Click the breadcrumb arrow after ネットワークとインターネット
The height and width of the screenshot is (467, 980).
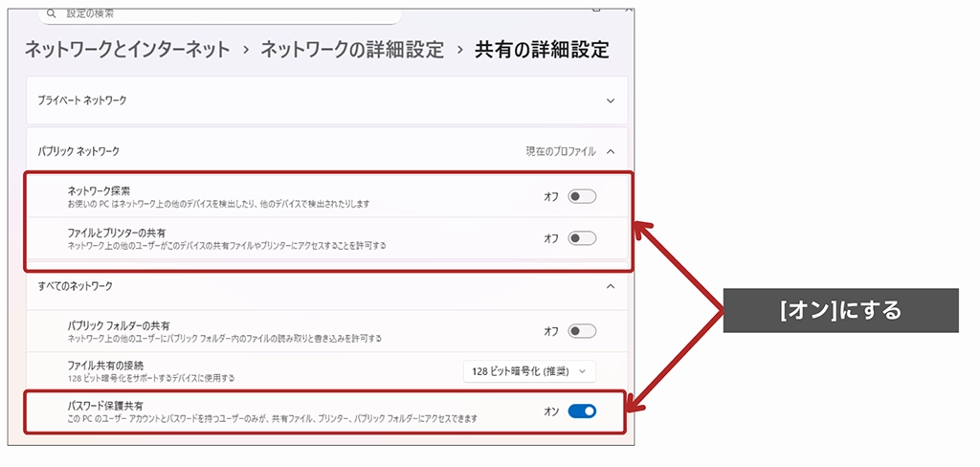[246, 50]
